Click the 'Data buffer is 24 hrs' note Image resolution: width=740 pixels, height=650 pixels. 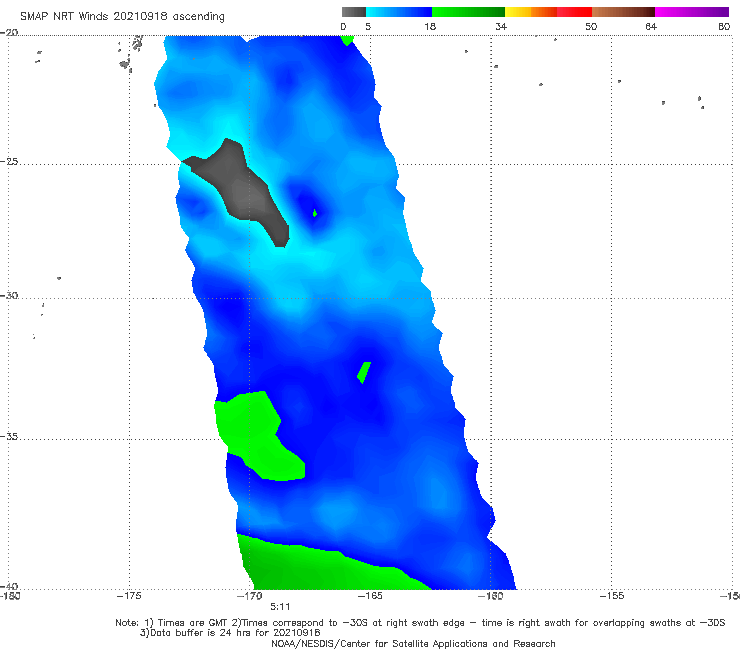point(230,633)
